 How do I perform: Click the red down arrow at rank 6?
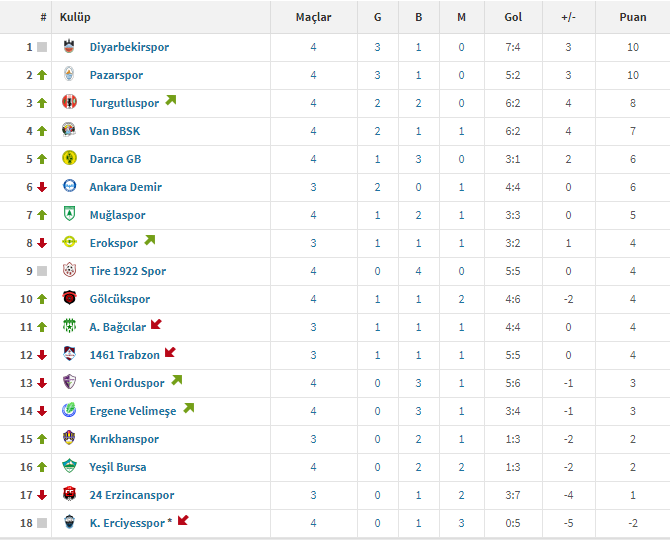[x=42, y=187]
